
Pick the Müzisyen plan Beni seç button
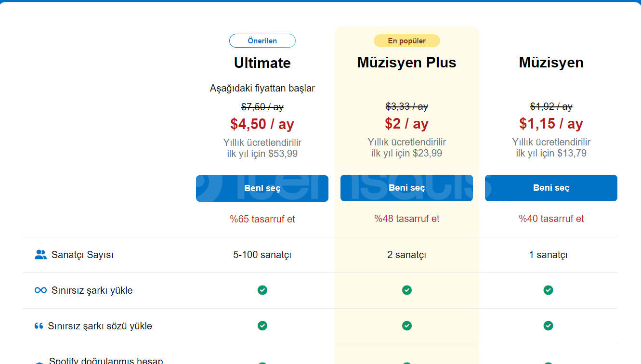(x=551, y=188)
